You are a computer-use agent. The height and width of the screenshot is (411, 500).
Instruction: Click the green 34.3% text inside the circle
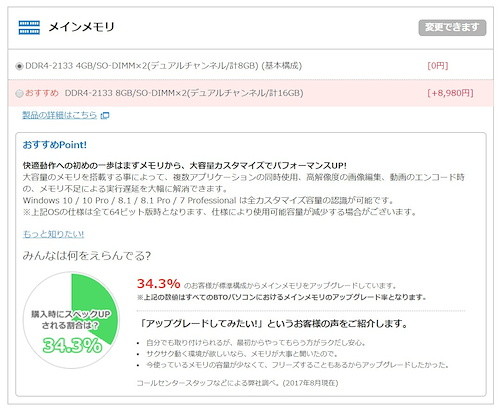tap(72, 345)
